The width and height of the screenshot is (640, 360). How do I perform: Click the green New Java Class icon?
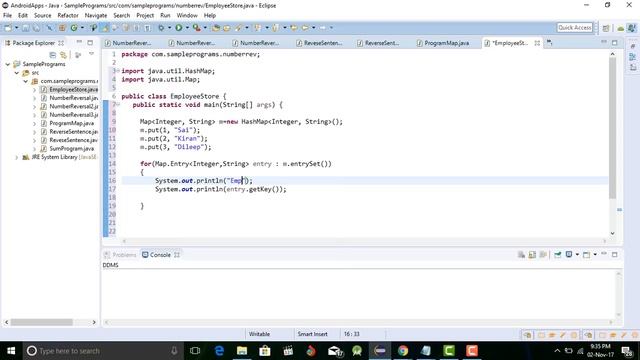click(x=74, y=28)
